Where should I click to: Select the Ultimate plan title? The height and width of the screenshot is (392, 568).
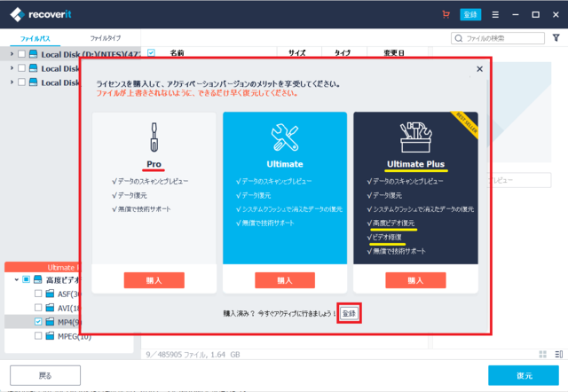coord(285,164)
